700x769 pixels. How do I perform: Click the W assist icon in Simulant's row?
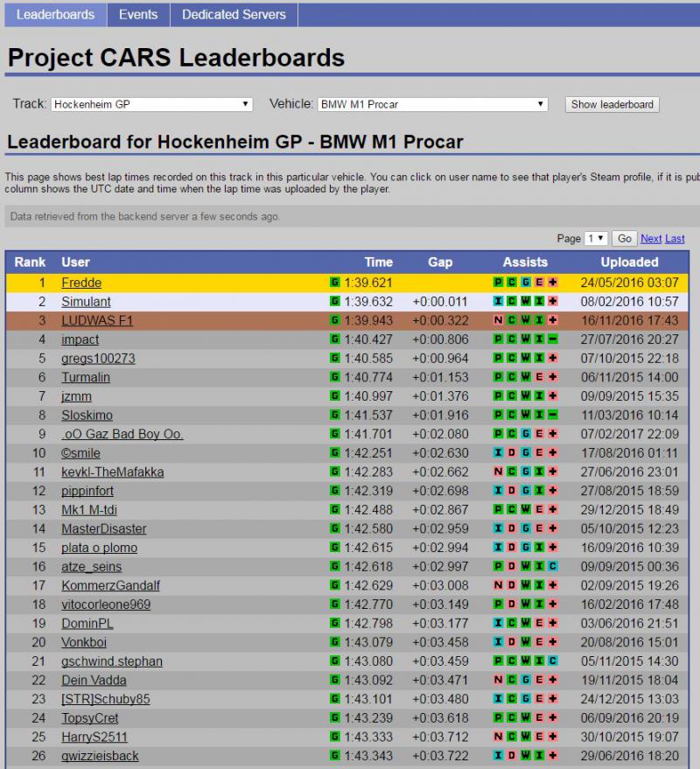click(525, 301)
